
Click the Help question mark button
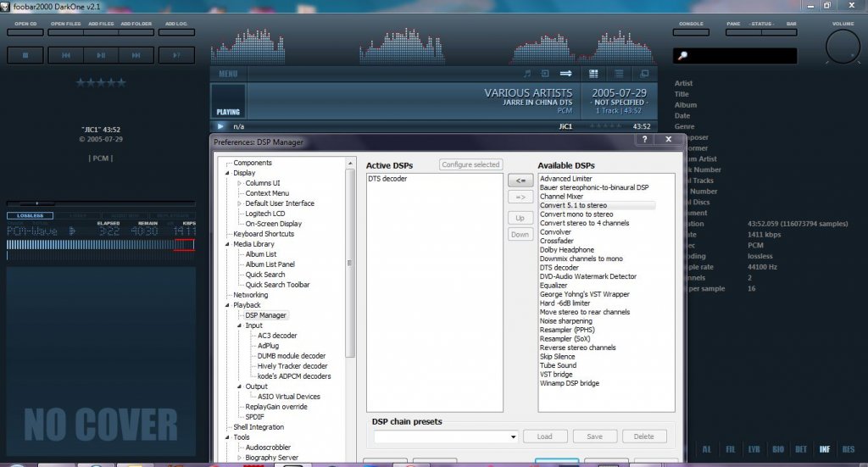(x=644, y=140)
